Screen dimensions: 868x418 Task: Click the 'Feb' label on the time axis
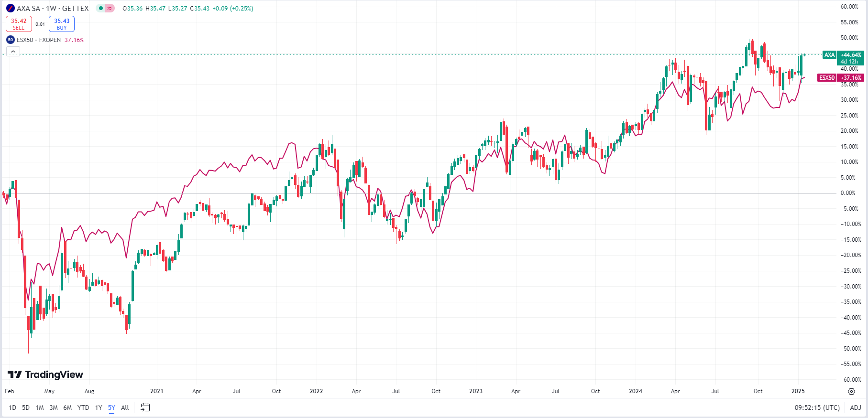coord(10,391)
